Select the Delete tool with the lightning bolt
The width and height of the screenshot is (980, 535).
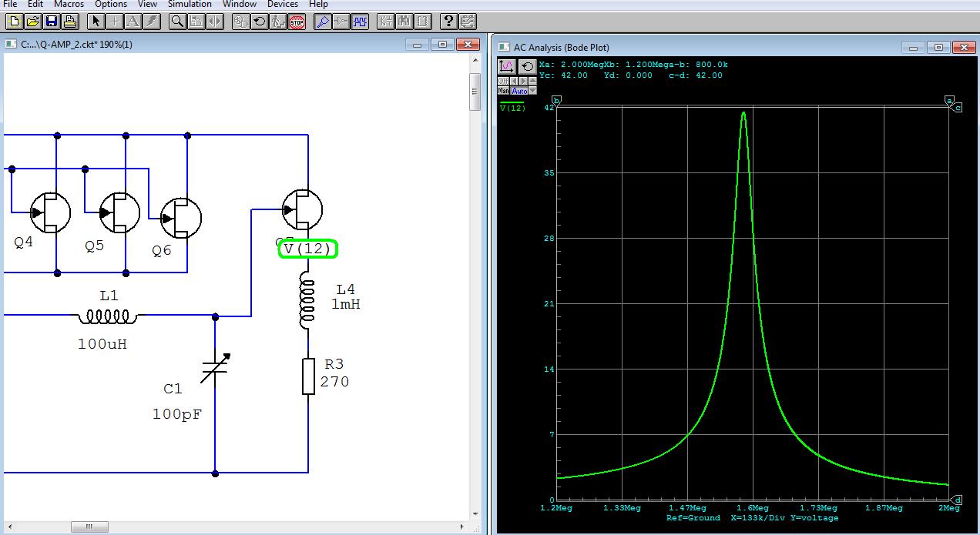click(x=151, y=22)
